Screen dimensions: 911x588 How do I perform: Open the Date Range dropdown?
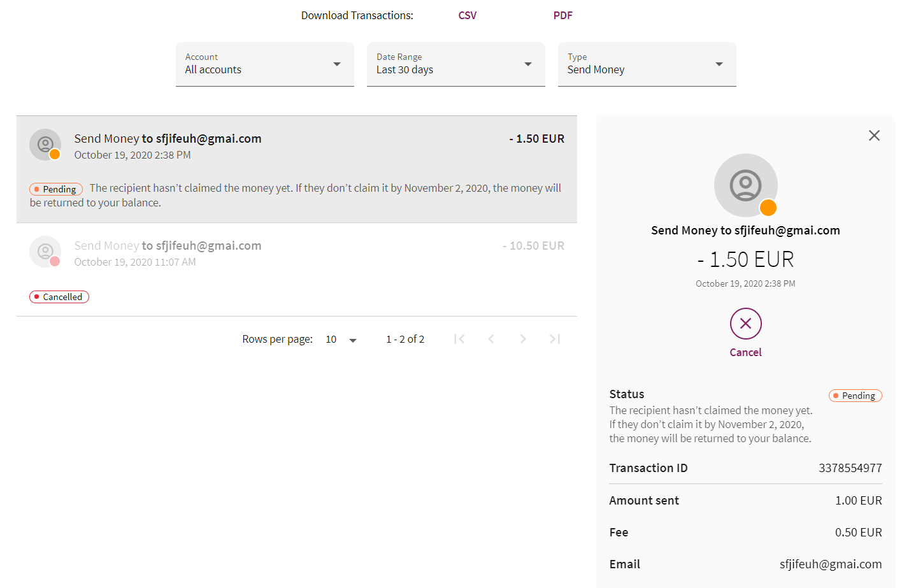[456, 64]
